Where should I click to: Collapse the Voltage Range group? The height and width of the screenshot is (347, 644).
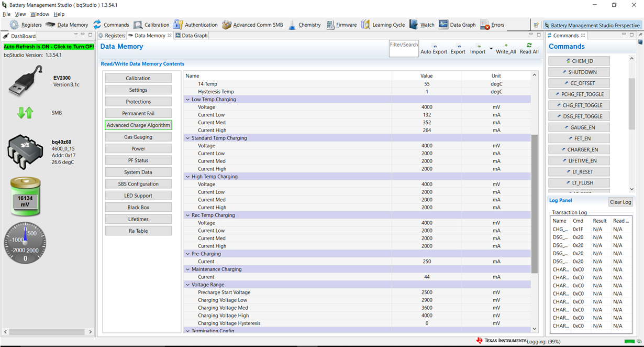(x=187, y=285)
